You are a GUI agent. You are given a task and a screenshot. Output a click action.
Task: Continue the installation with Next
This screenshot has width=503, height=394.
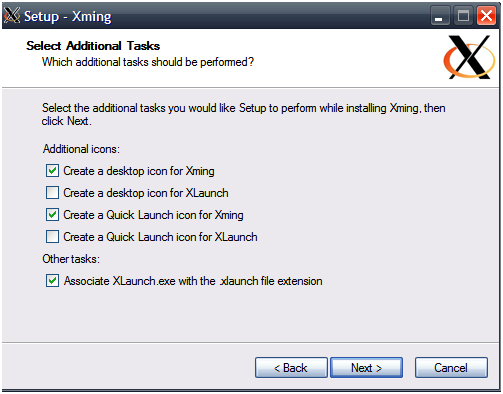click(x=366, y=368)
